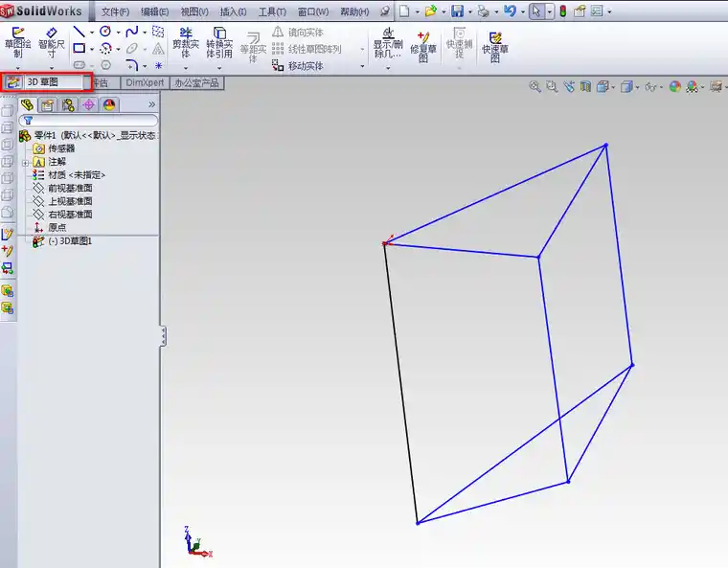
Task: Switch to the 办公室产品 tab
Action: 197,83
